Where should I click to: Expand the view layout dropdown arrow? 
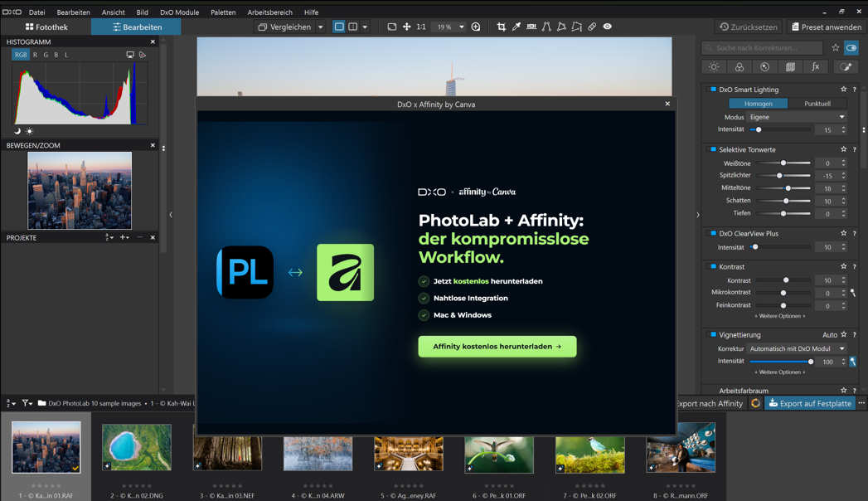pos(365,27)
